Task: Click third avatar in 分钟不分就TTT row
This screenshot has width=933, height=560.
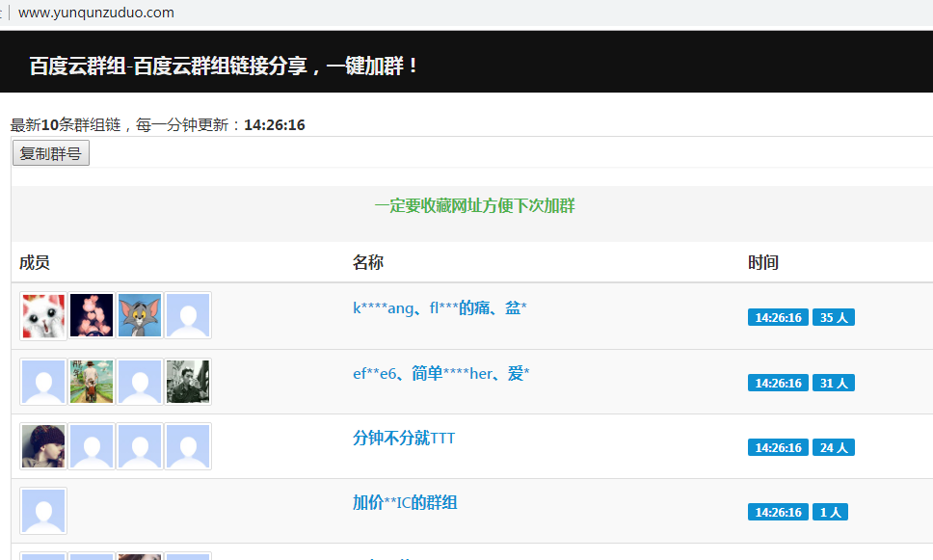Action: tap(140, 446)
